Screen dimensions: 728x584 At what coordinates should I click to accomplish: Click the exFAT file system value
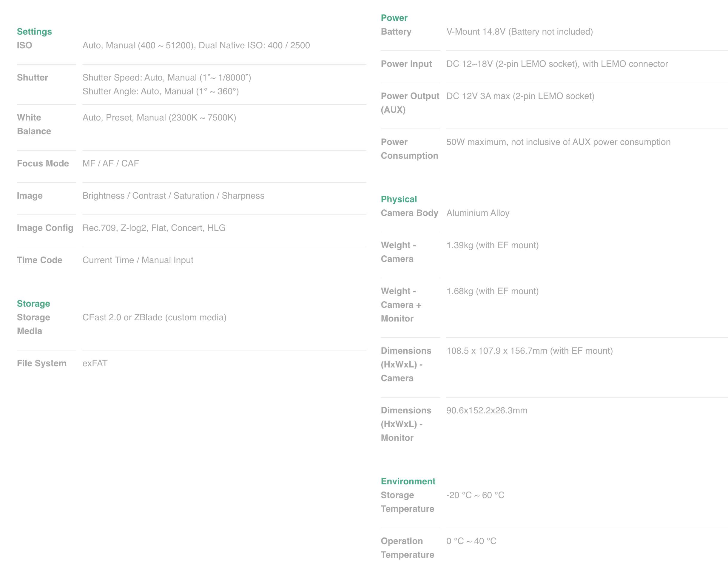(x=95, y=363)
